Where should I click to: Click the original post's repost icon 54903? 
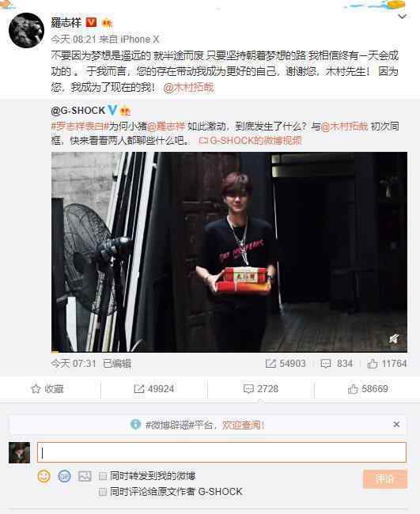pyautogui.click(x=286, y=364)
